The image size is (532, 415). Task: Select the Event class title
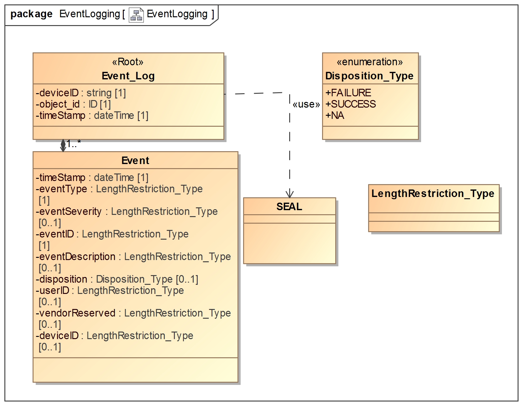tap(135, 161)
